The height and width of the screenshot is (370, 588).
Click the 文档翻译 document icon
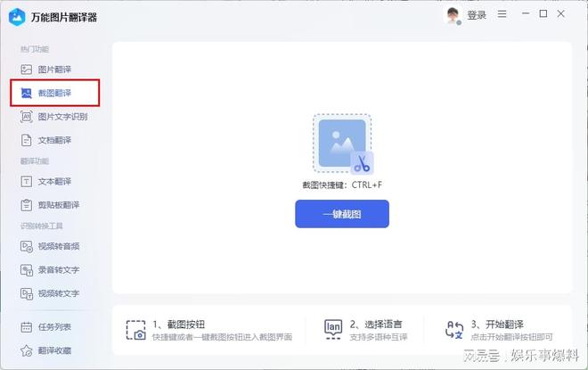tap(26, 140)
